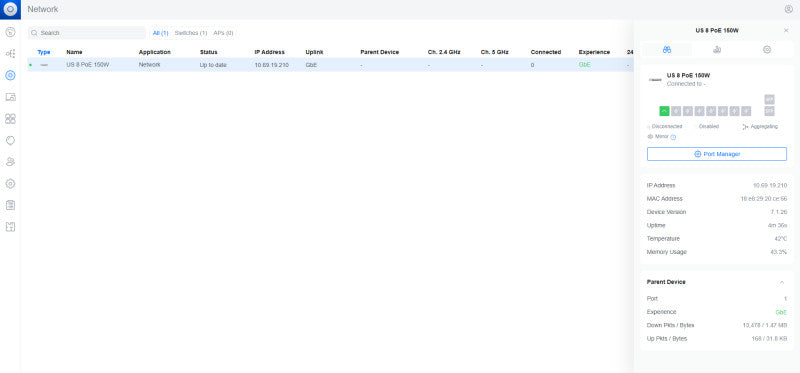This screenshot has height=373, width=800.
Task: Open the Dashboard sidebar icon
Action: (x=10, y=32)
